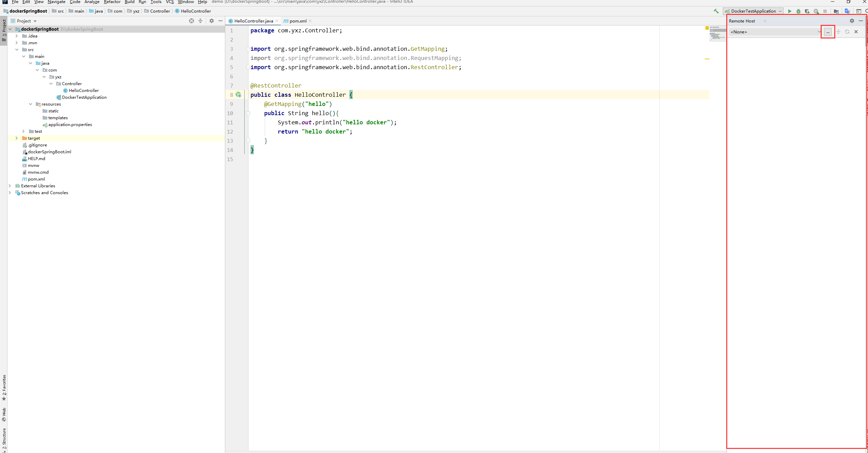Image resolution: width=868 pixels, height=453 pixels.
Task: Click the build hammer icon
Action: pos(716,11)
